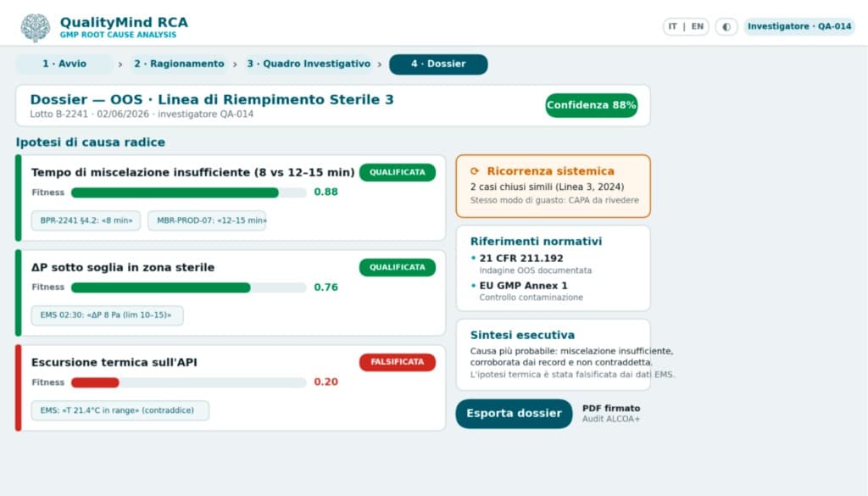Open evidence chip EMS 02:30 ΔP 8 Pa
Viewport: 868px width, 496px height.
[x=107, y=315]
